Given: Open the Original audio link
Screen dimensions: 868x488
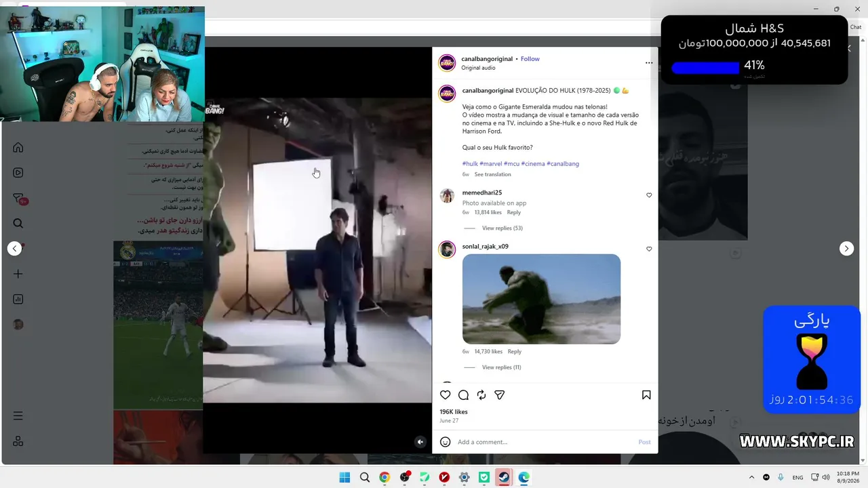Looking at the screenshot, I should point(478,68).
